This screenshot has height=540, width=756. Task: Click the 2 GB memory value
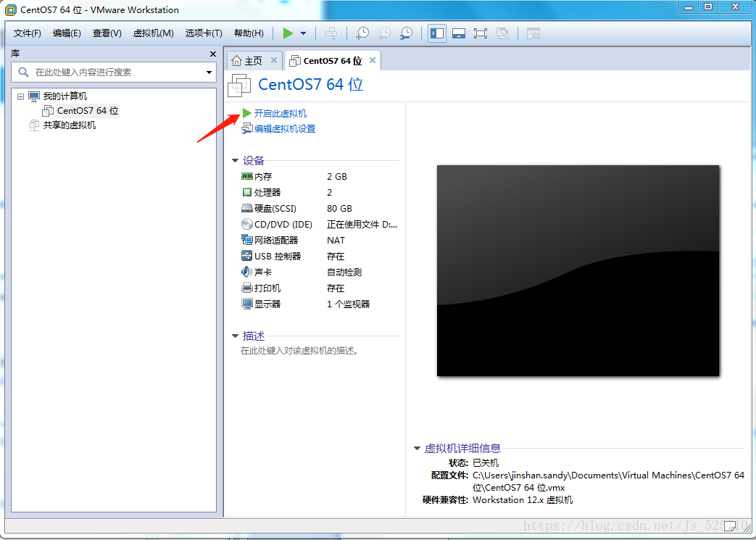(337, 176)
